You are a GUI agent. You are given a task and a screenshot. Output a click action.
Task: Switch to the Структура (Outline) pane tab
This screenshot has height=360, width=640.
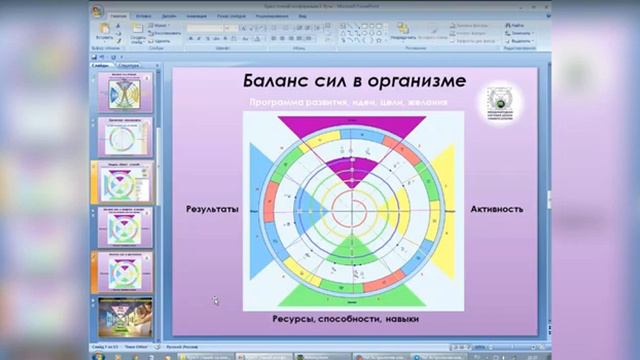(x=129, y=65)
